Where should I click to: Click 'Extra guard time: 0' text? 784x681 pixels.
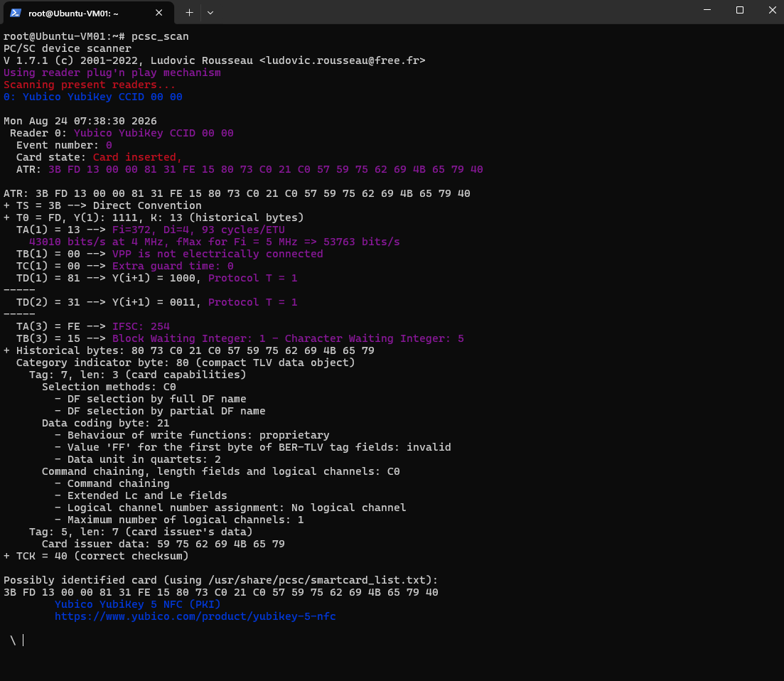pos(173,266)
